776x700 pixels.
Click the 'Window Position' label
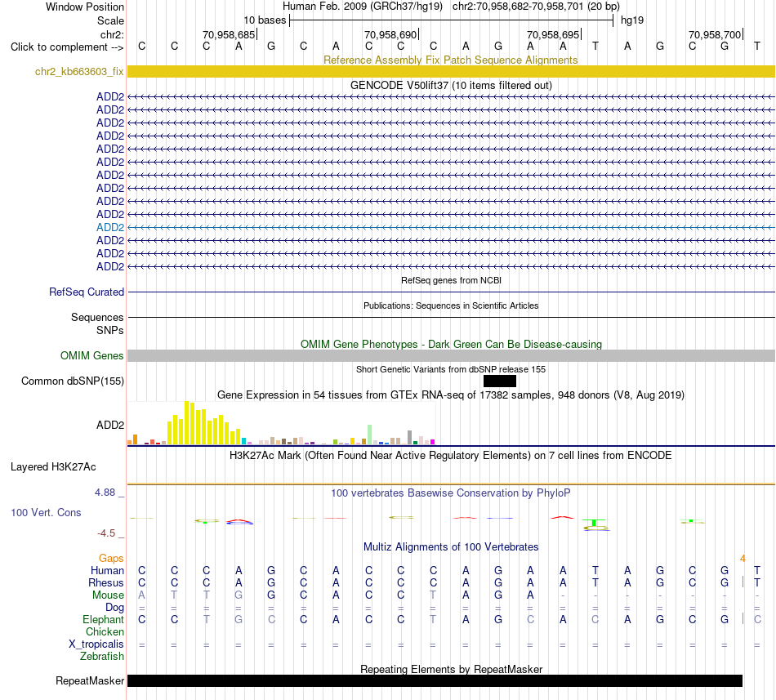click(85, 7)
